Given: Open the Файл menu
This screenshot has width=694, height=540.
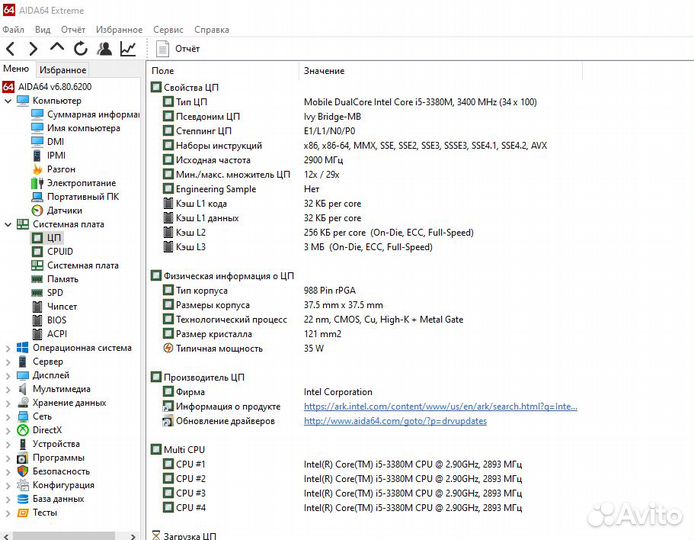Looking at the screenshot, I should tap(13, 30).
